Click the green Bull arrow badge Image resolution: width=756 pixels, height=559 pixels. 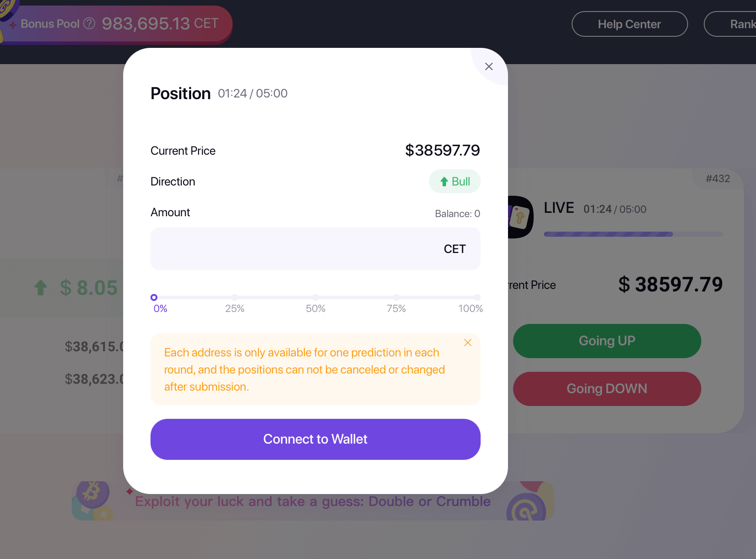[455, 182]
